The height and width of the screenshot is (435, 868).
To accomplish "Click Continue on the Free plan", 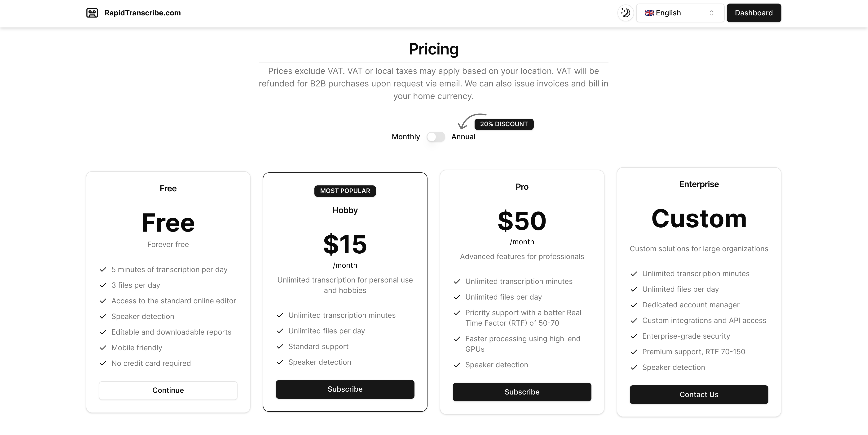I will [x=168, y=390].
